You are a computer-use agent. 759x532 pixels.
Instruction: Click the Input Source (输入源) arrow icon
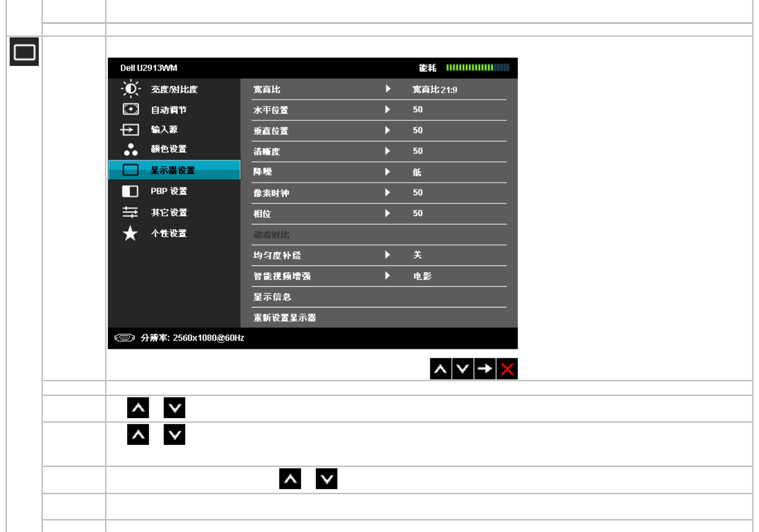coord(129,130)
